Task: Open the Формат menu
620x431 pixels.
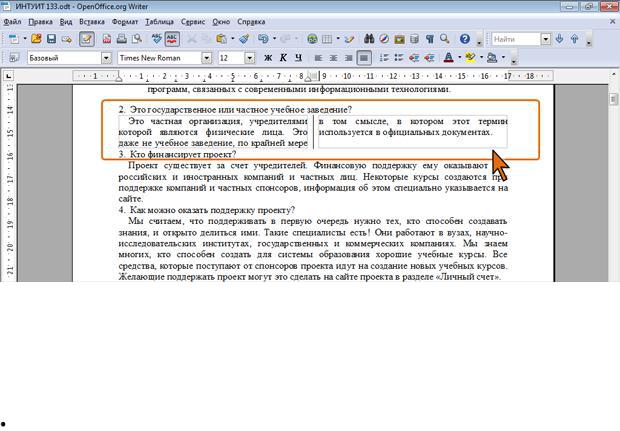Action: pyautogui.click(x=125, y=22)
